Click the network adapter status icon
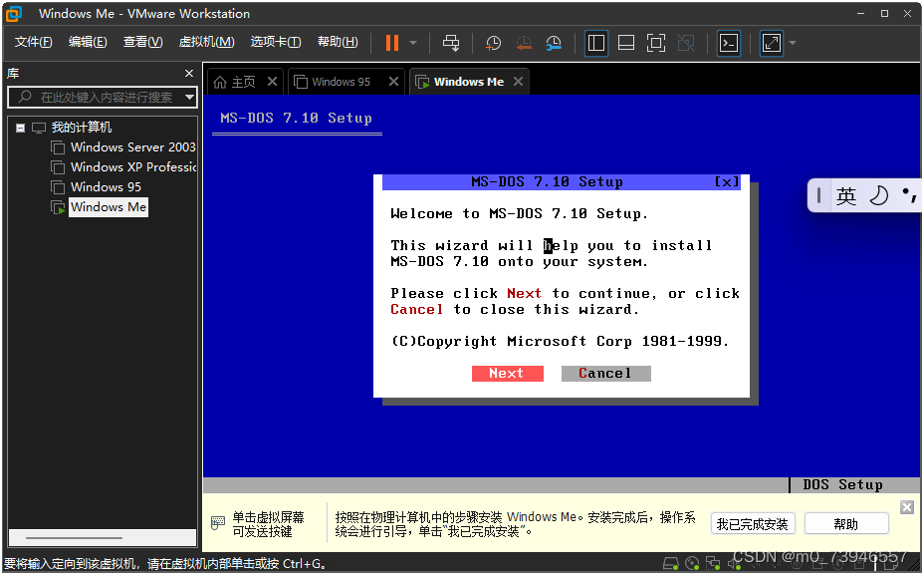Screen dimensions: 924x575 tap(713, 564)
